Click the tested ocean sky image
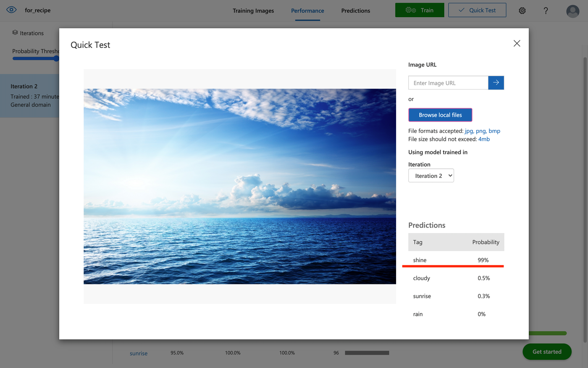The height and width of the screenshot is (368, 588). point(239,186)
